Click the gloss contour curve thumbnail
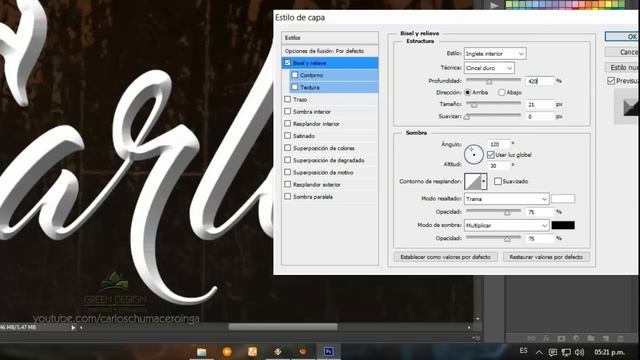The height and width of the screenshot is (360, 640). [473, 181]
